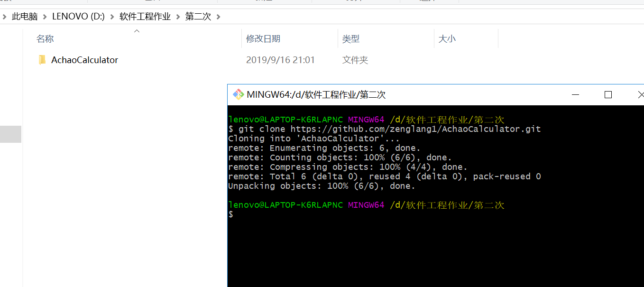Screen dimensions: 644x287
Task: Sort files by the 修改日期 column header
Action: click(x=263, y=39)
